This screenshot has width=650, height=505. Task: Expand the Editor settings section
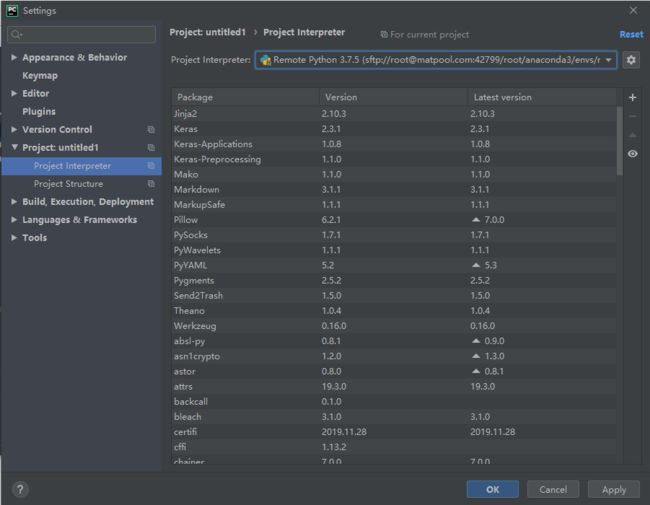(14, 93)
